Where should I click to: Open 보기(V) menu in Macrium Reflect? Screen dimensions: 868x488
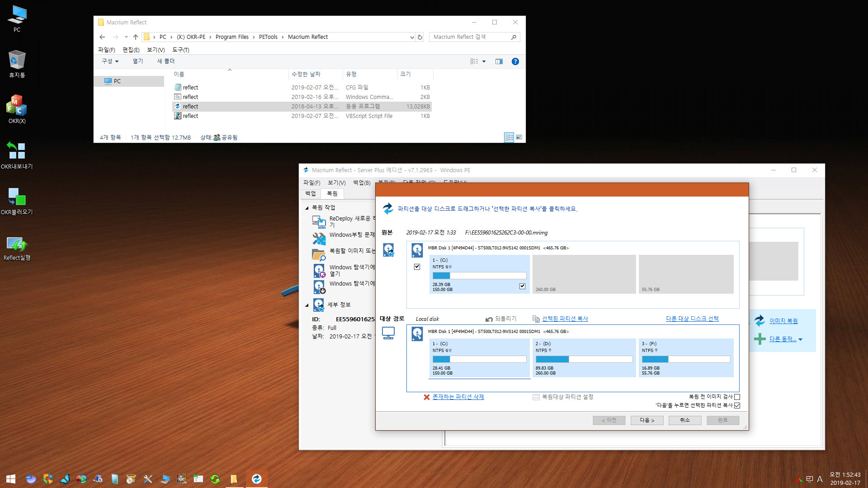tap(336, 183)
